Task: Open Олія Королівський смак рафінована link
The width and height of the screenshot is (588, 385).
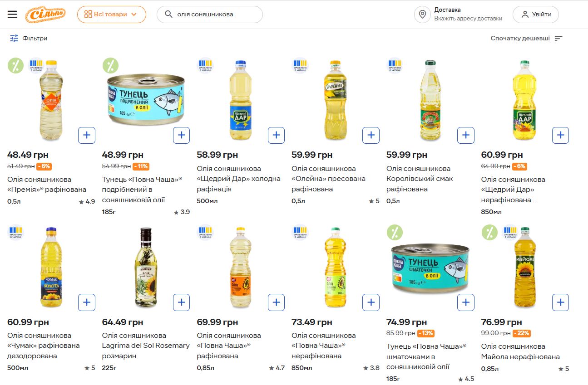Action: tap(420, 179)
